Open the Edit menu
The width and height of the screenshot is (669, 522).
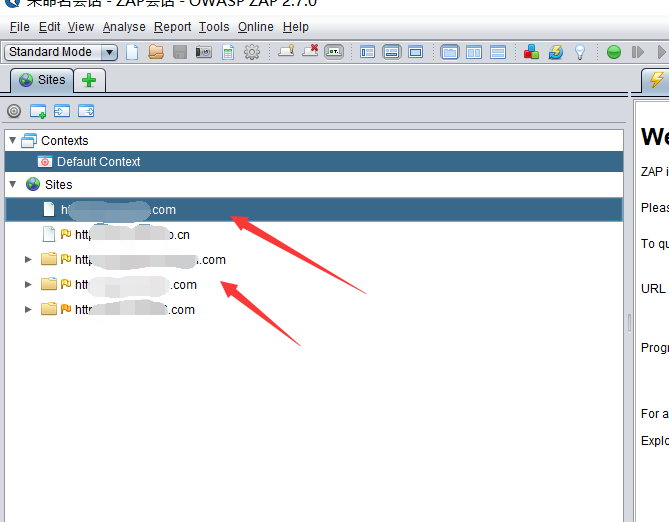point(49,27)
